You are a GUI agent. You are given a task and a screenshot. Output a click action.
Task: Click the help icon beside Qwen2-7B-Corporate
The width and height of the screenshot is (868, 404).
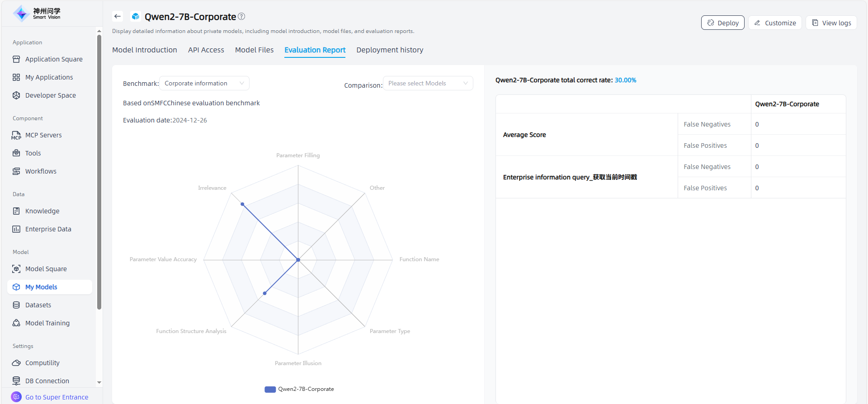[241, 16]
